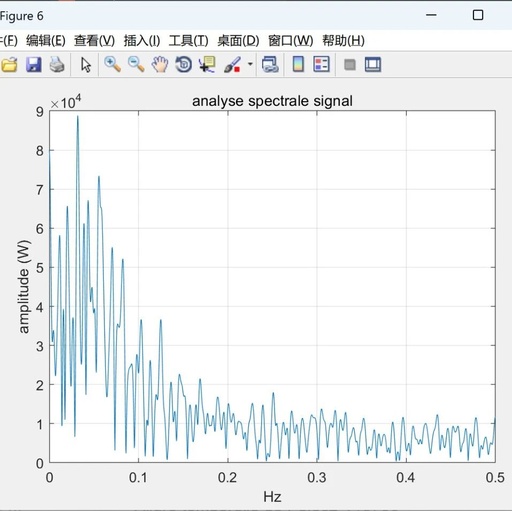Minimize the Figure 6 window
This screenshot has height=511, width=512.
point(431,15)
